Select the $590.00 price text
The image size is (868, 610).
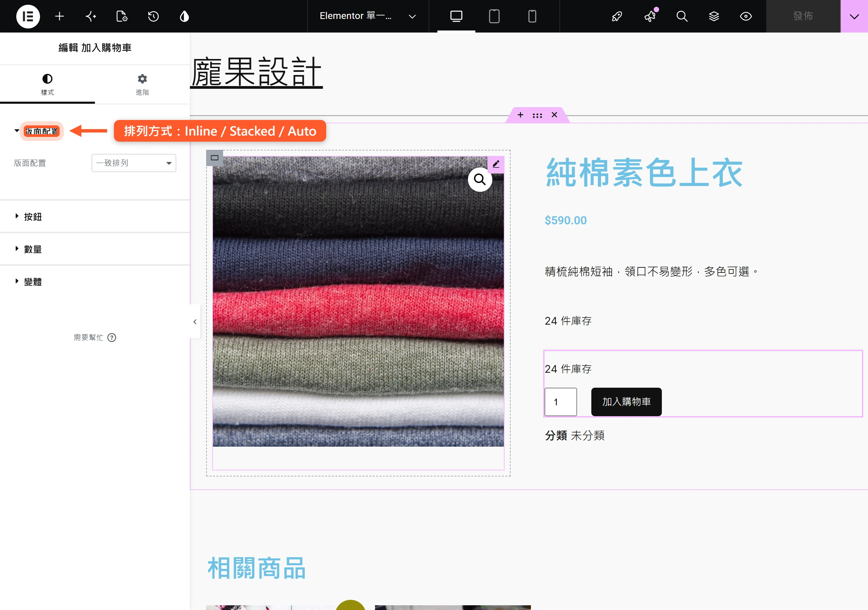coord(566,220)
